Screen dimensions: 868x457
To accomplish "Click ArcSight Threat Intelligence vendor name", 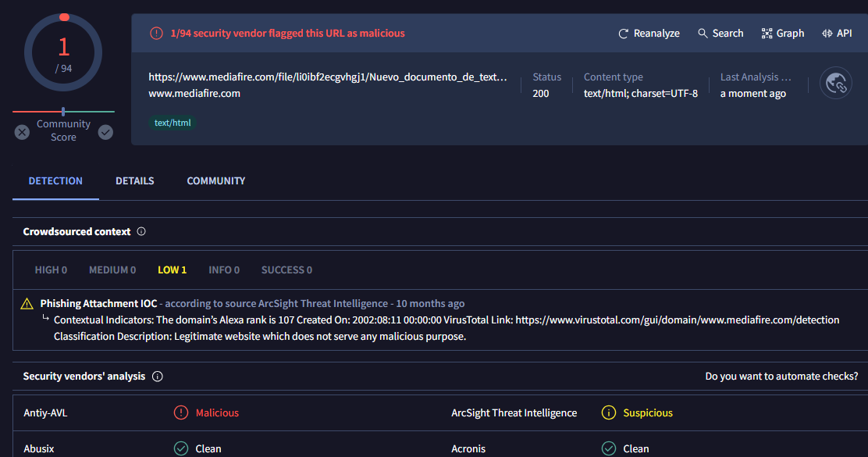I will click(514, 412).
